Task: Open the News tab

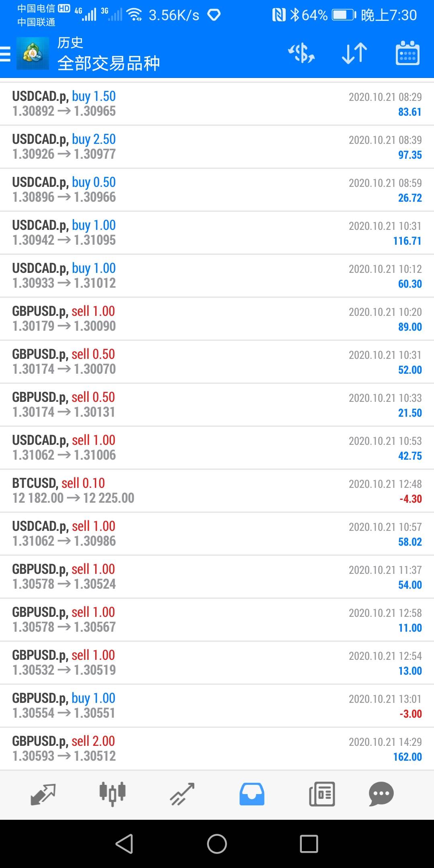Action: pyautogui.click(x=321, y=794)
